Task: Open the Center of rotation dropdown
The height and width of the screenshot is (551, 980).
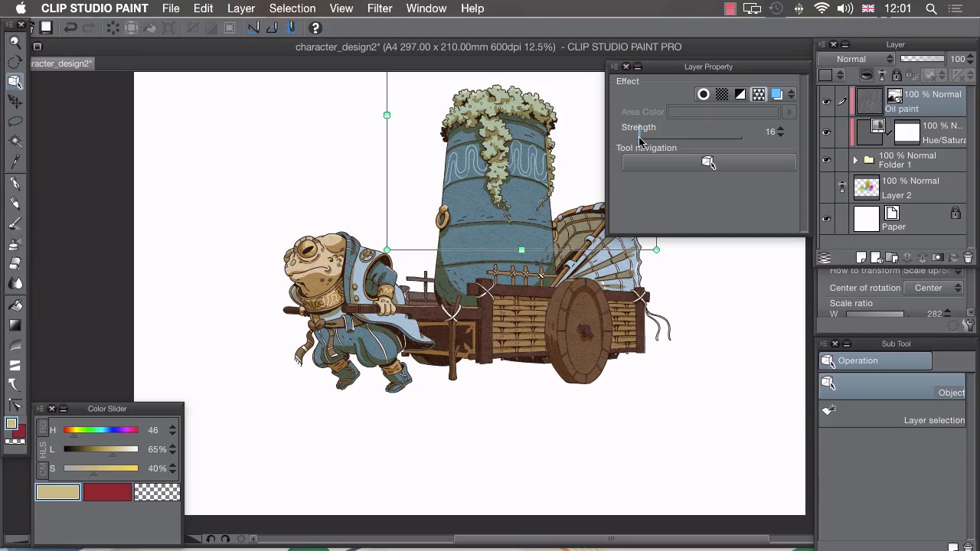Action: point(933,288)
